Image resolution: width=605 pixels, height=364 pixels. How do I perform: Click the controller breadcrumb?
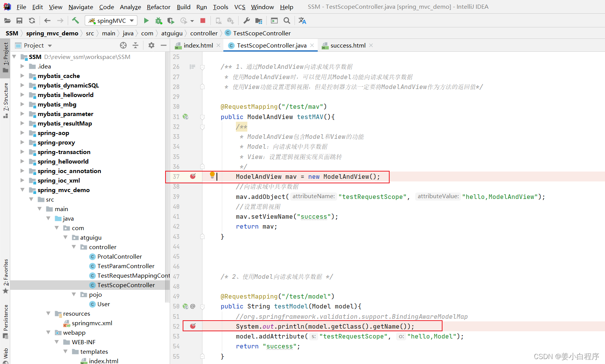click(204, 33)
